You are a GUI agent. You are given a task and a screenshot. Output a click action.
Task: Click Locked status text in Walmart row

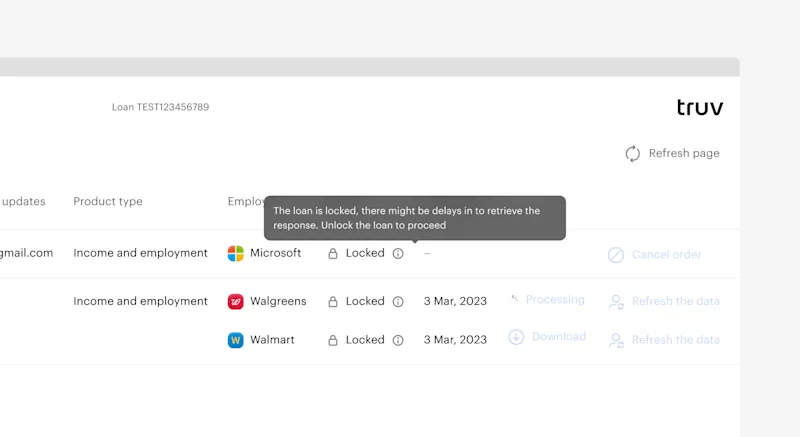coord(365,340)
